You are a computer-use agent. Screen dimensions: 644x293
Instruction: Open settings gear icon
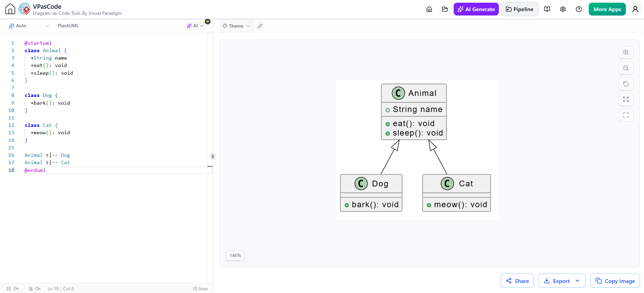tap(563, 9)
